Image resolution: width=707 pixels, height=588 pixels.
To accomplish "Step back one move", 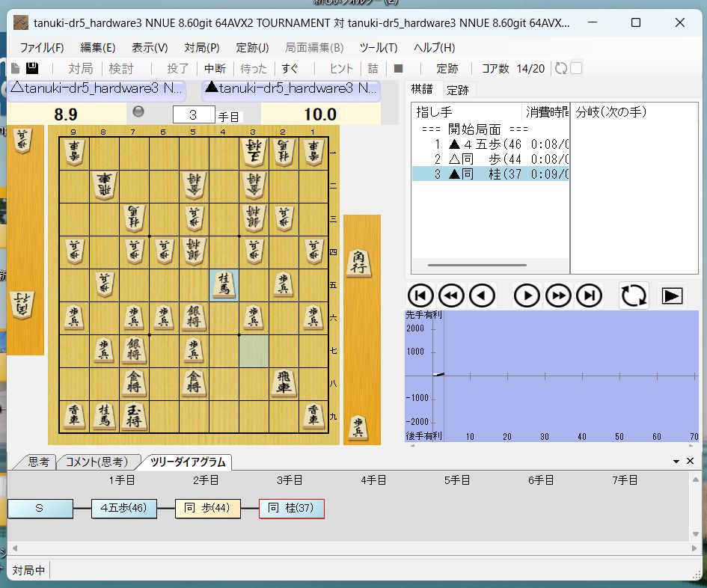I will 483,296.
